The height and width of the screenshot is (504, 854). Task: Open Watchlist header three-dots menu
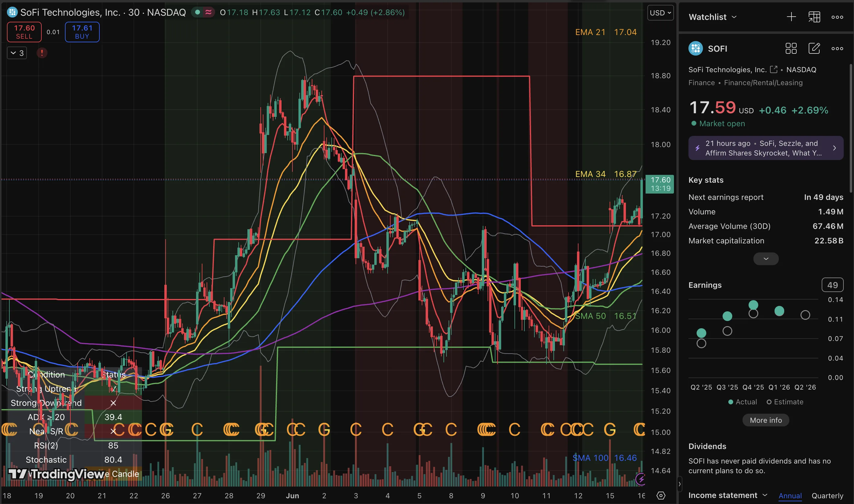pyautogui.click(x=837, y=17)
